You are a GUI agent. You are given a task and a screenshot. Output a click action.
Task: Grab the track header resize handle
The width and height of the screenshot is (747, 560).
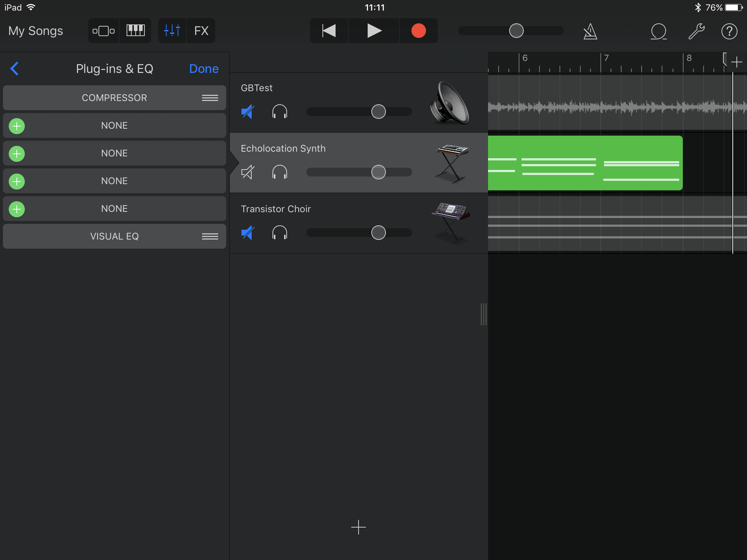point(484,314)
